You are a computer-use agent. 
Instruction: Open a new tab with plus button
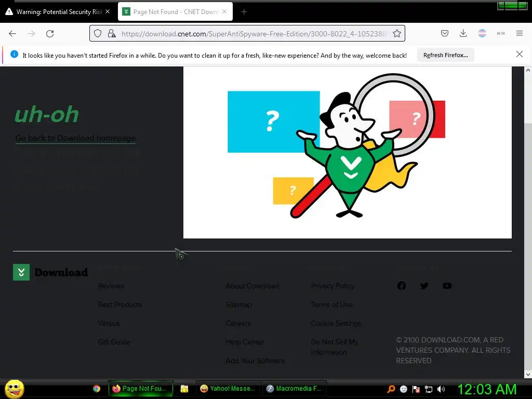[x=244, y=12]
